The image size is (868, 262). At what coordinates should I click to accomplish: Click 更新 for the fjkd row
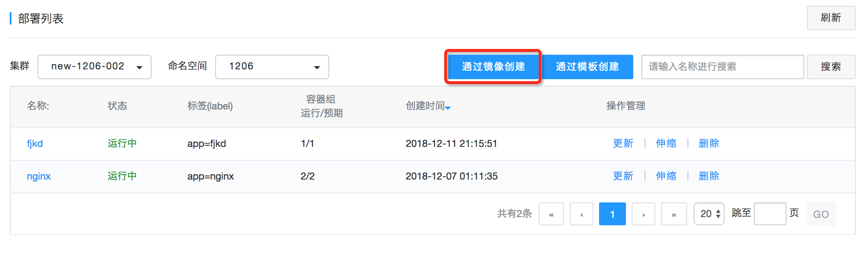click(x=623, y=144)
